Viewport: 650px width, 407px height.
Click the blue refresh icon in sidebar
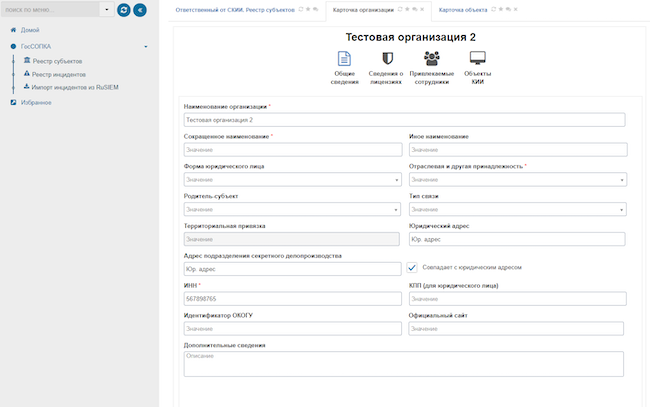[124, 10]
